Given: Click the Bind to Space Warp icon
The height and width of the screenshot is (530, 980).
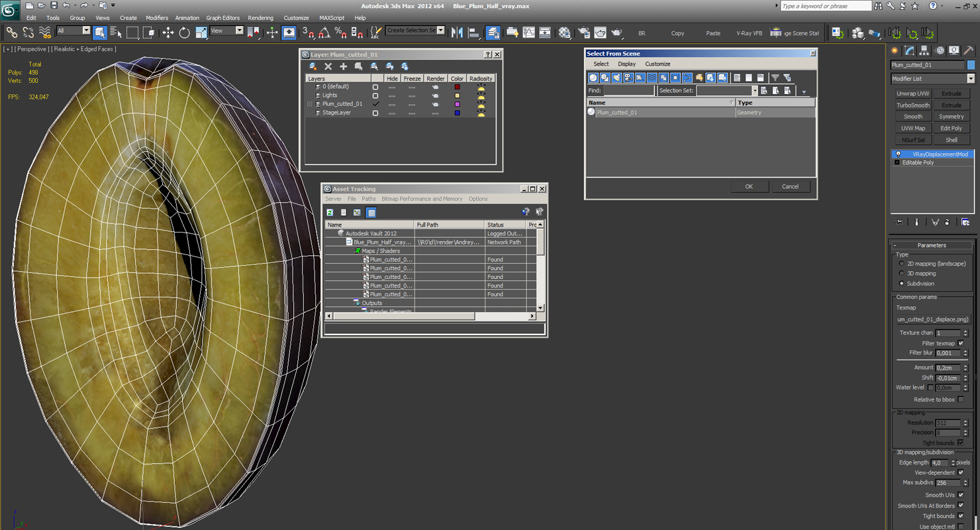Looking at the screenshot, I should tap(45, 32).
